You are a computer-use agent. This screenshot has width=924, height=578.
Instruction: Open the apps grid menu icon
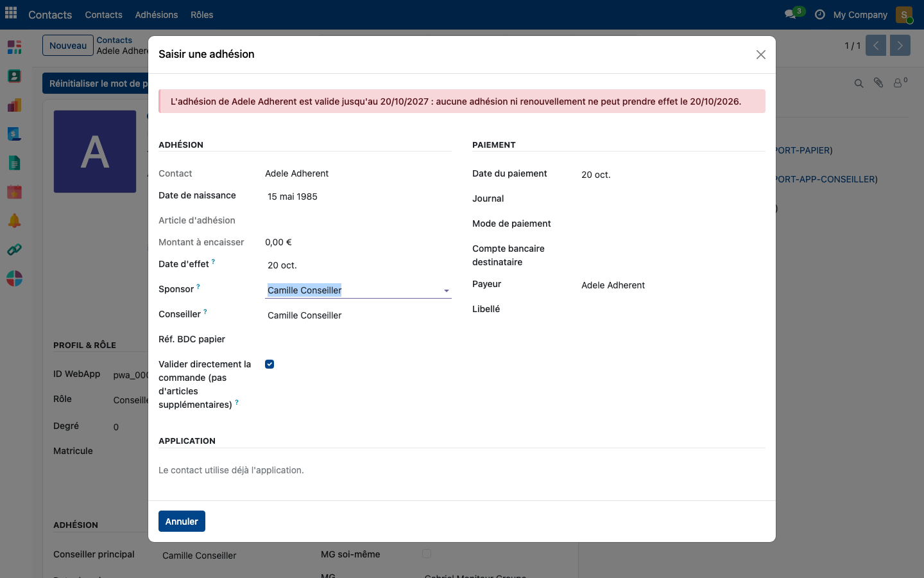pyautogui.click(x=11, y=13)
